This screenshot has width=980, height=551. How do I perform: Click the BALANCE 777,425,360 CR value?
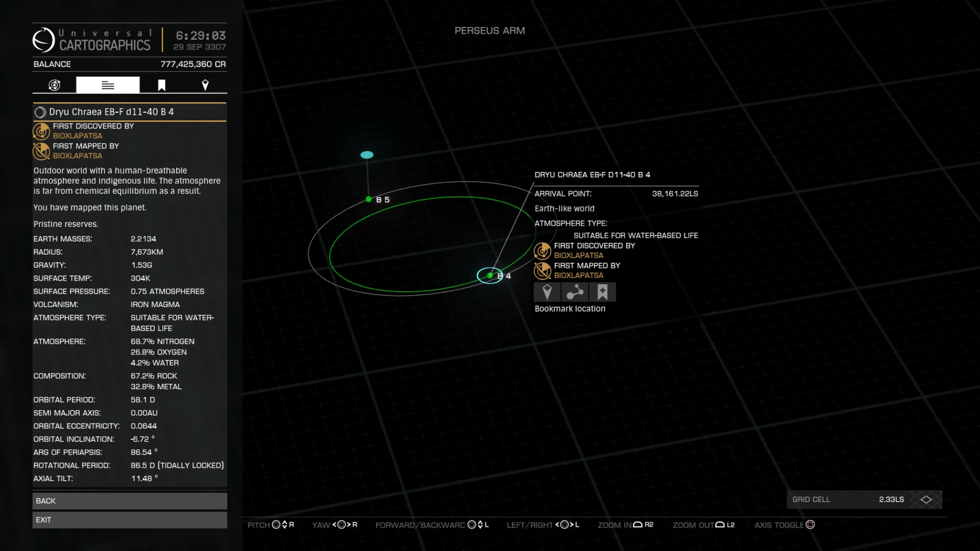tap(193, 64)
